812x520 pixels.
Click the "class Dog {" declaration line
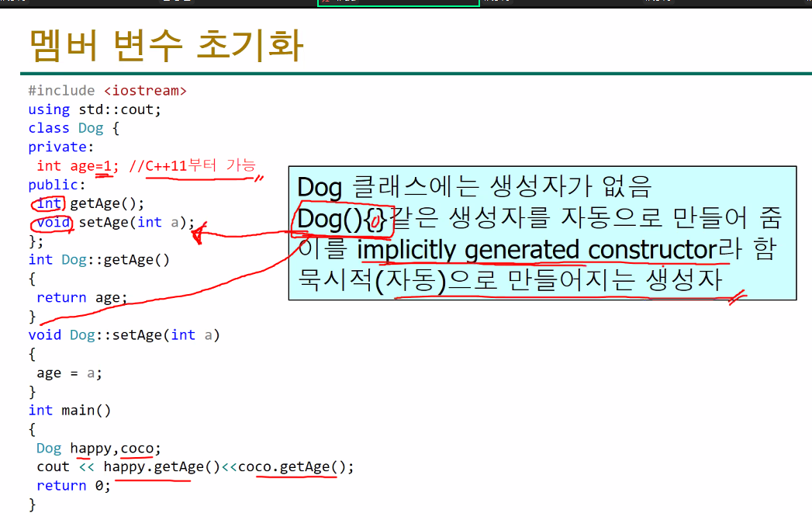[74, 129]
